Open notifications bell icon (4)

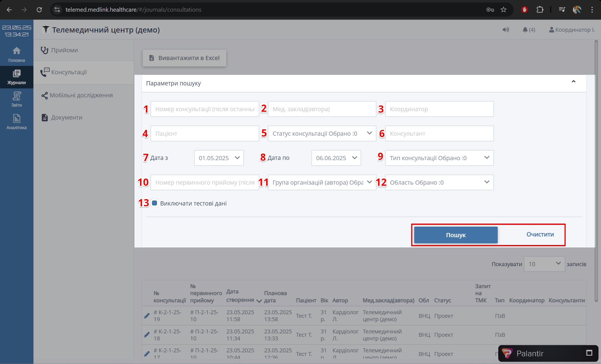coord(528,30)
